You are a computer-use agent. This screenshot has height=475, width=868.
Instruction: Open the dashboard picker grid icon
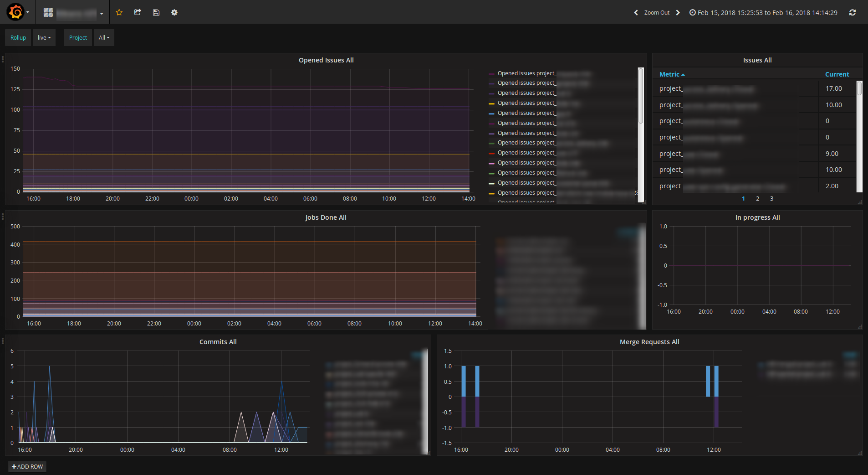(48, 13)
